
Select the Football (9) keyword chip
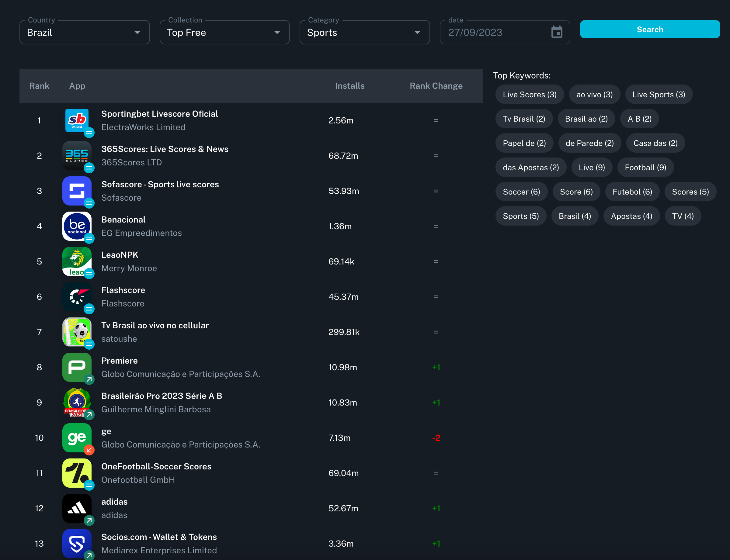click(645, 168)
